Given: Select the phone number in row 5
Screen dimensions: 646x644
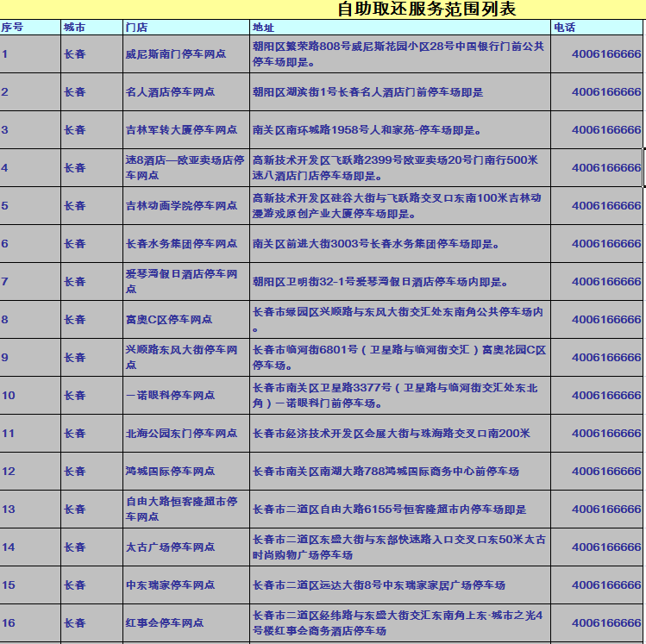Looking at the screenshot, I should click(x=605, y=206).
